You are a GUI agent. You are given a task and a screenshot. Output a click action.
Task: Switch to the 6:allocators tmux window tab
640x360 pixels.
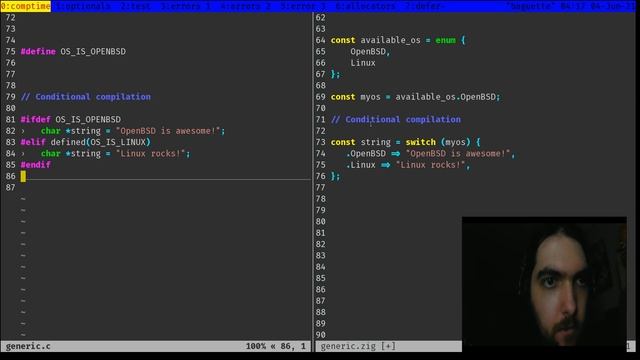pos(365,6)
